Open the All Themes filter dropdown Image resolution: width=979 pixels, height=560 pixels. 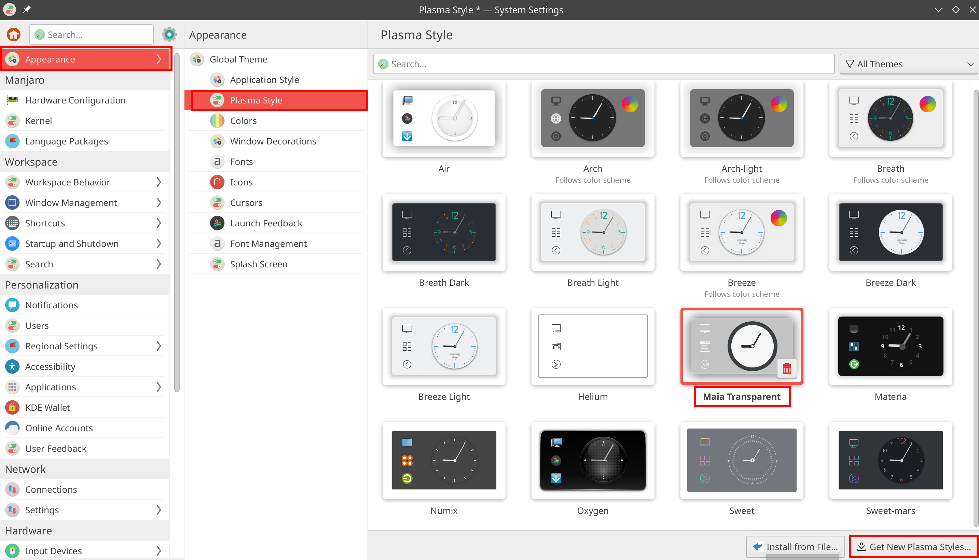[x=909, y=64]
